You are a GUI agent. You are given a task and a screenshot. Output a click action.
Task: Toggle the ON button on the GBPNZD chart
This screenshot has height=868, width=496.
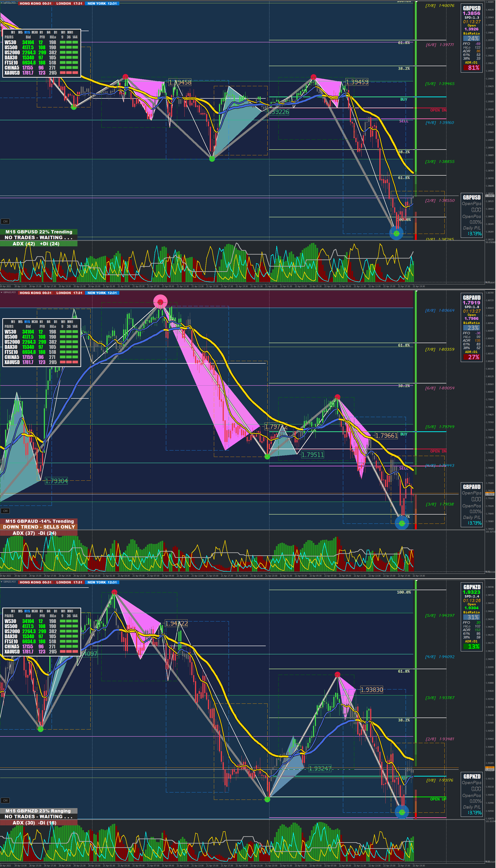(x=5, y=800)
